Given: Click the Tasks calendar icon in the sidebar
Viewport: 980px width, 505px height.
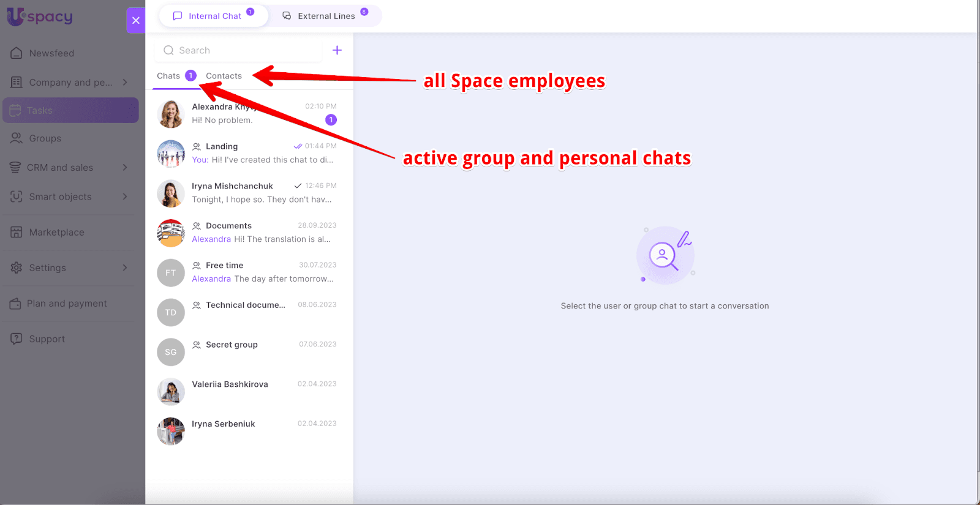Looking at the screenshot, I should (15, 111).
